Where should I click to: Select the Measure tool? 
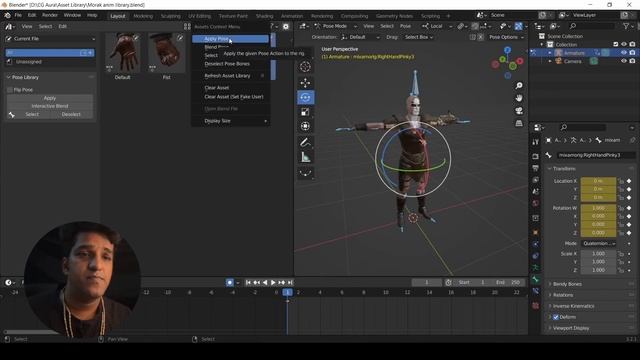[305, 157]
